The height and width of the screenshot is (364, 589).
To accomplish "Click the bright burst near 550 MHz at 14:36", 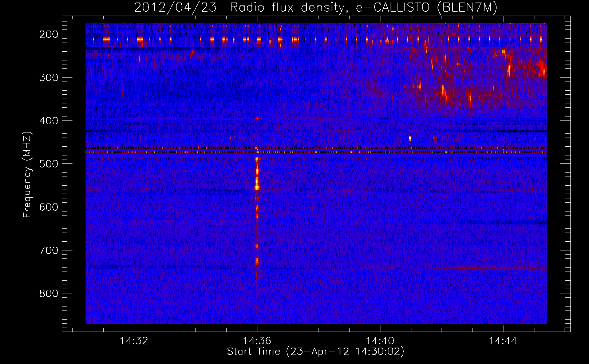I will tap(257, 184).
